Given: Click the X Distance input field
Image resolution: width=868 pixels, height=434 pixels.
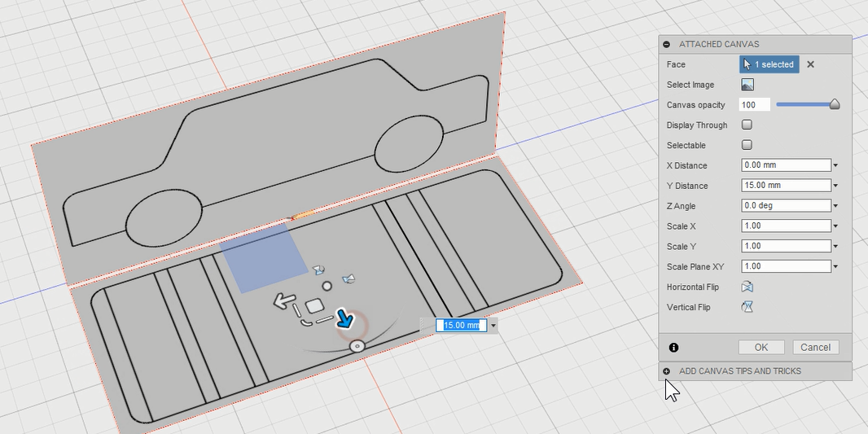Looking at the screenshot, I should 786,165.
